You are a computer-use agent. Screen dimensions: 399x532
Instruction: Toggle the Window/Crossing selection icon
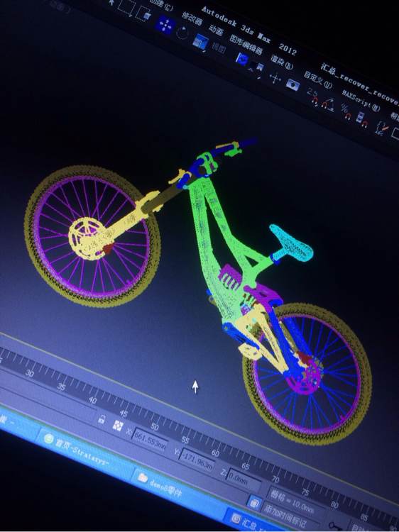pos(143,13)
